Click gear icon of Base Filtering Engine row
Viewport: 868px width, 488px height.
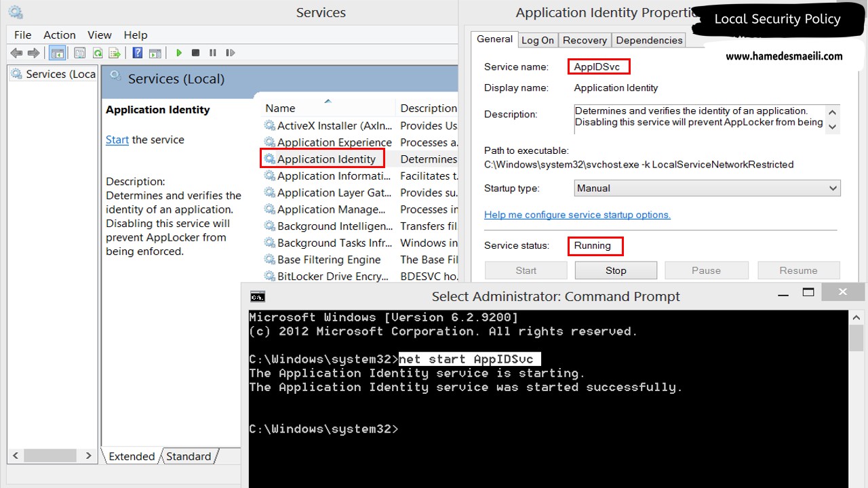pyautogui.click(x=269, y=260)
